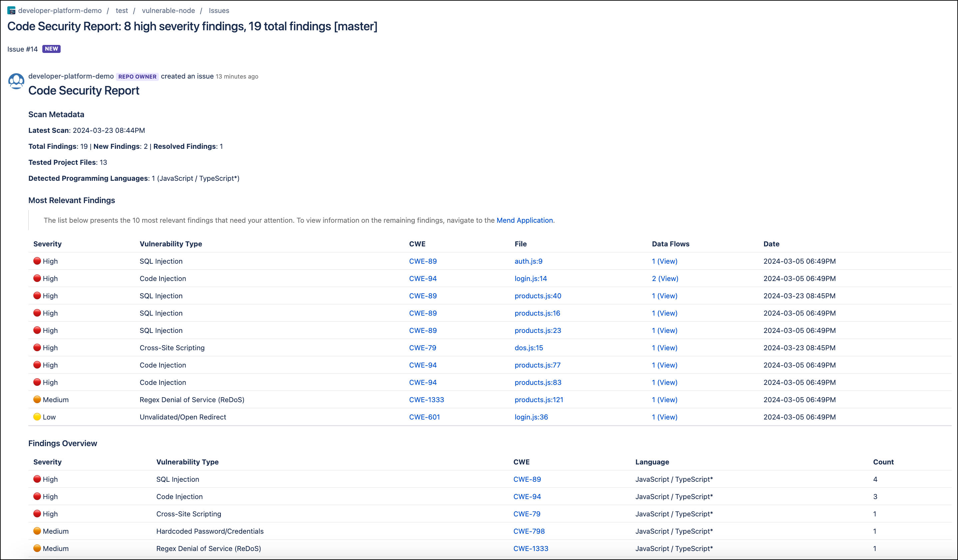Open CWE-79 Cross-Site Scripting details
Image resolution: width=958 pixels, height=560 pixels.
[423, 347]
